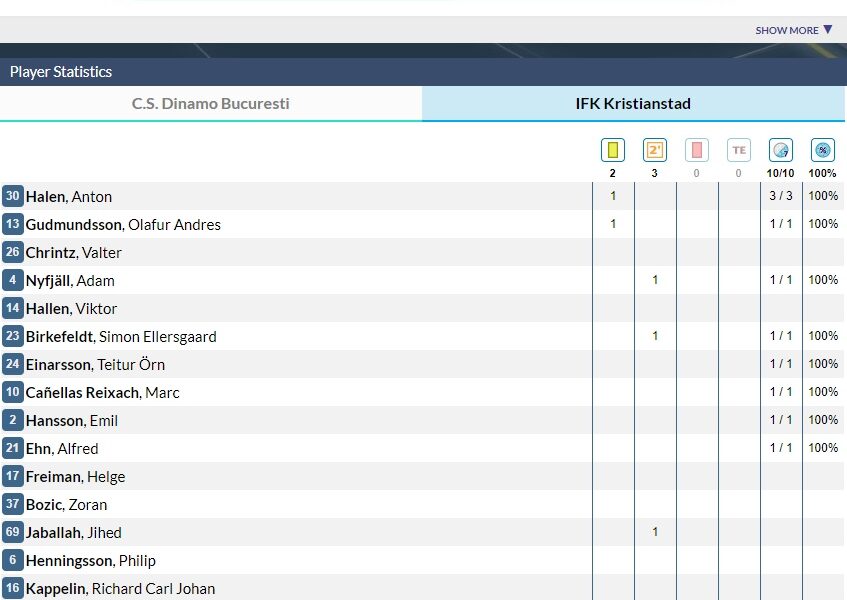Click the Player Statistics header
Screen dimensions: 847x600
click(x=61, y=72)
